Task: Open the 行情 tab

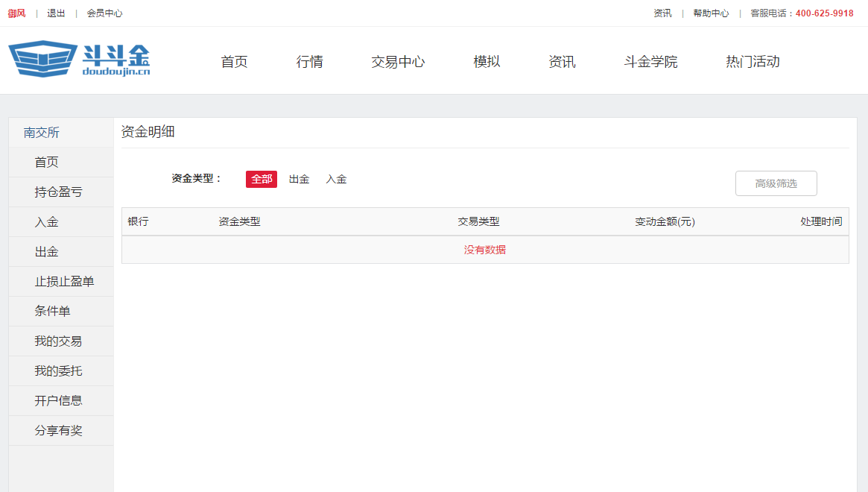Action: [309, 62]
